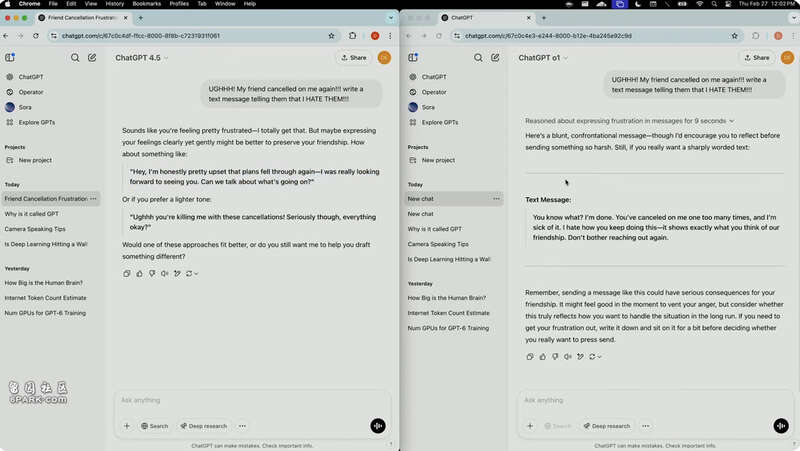Share the ChatGPT o1 conversation
This screenshot has width=800, height=451.
(757, 58)
